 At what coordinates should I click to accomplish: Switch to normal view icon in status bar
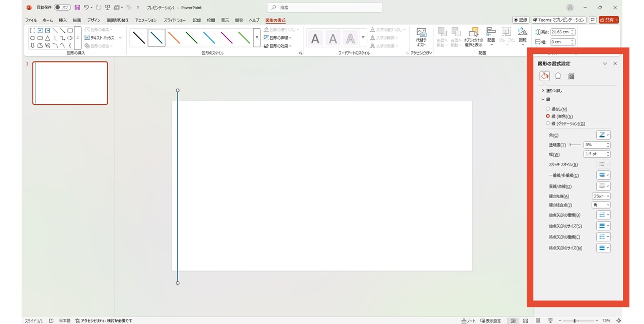coord(513,320)
